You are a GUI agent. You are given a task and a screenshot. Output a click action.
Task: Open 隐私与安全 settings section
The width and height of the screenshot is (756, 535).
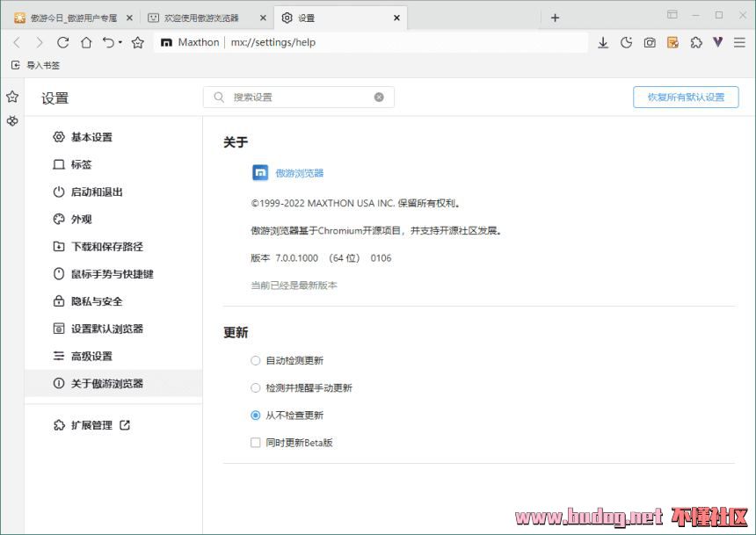(113, 301)
